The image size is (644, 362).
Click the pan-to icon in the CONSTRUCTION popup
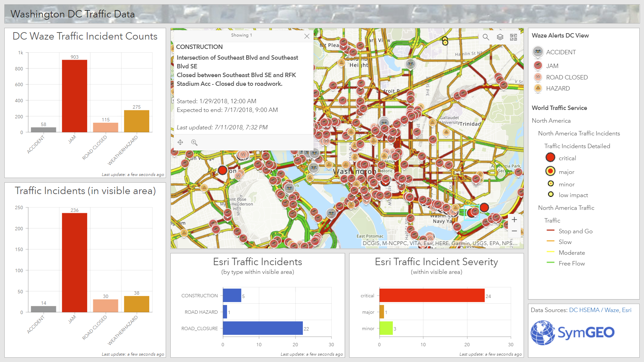(x=180, y=142)
